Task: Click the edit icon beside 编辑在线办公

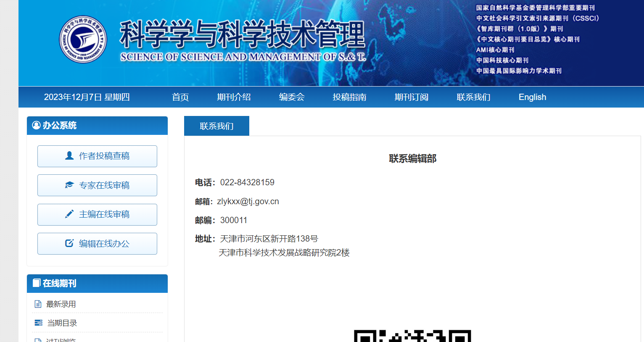Action: tap(69, 243)
